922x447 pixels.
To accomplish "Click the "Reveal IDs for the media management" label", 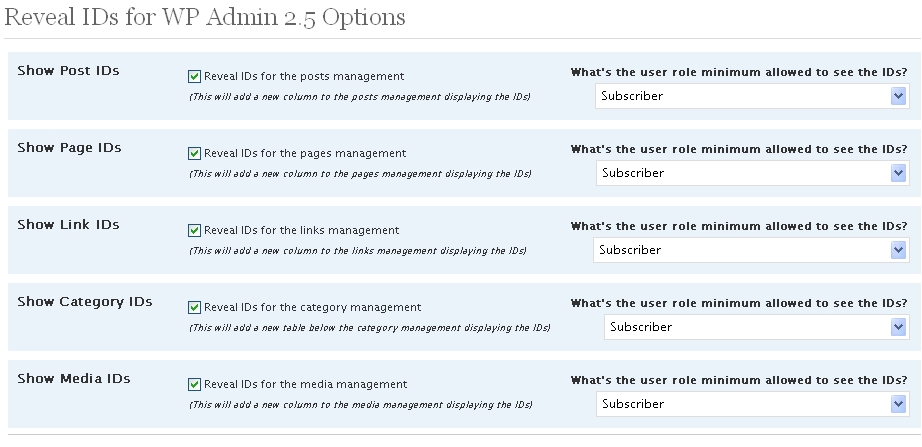I will coord(305,384).
